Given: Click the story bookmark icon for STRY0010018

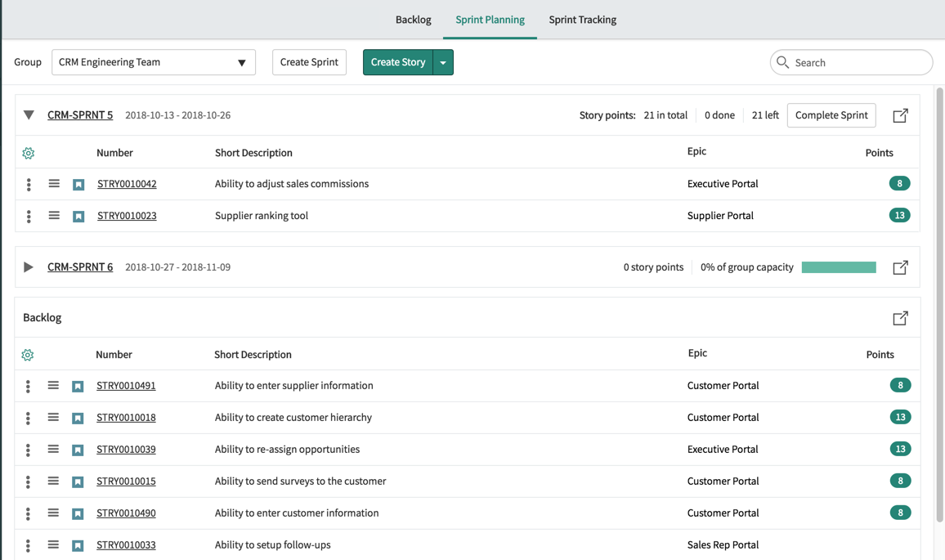Looking at the screenshot, I should (78, 419).
